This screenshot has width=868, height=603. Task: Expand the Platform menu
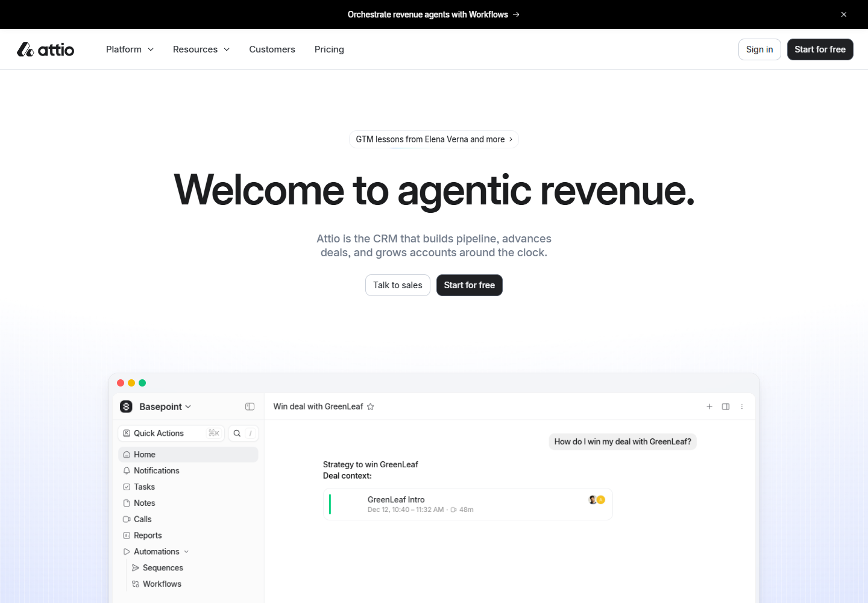(x=130, y=49)
